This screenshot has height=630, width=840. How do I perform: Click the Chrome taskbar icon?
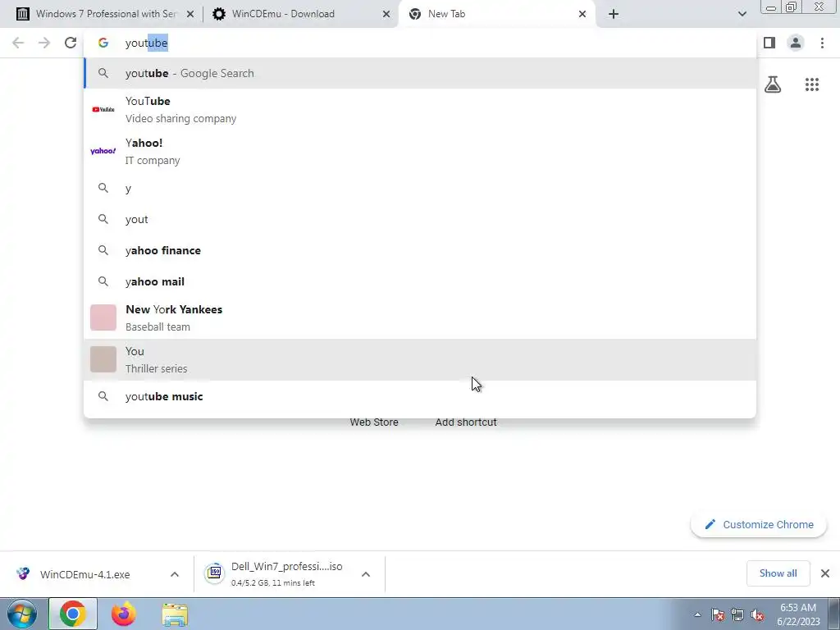click(73, 614)
